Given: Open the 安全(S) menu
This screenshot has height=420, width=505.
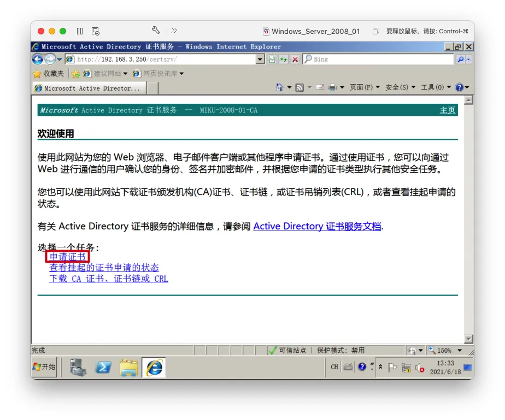Looking at the screenshot, I should point(400,87).
